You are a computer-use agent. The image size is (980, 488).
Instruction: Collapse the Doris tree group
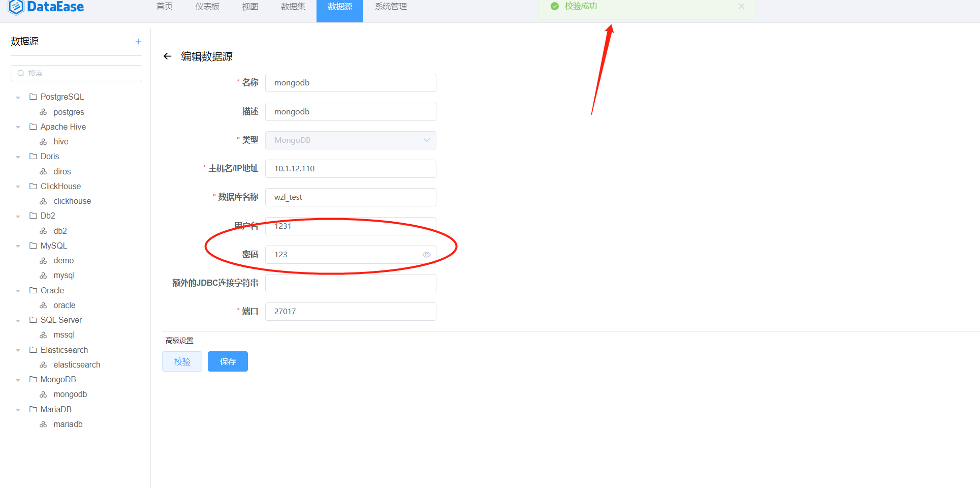click(x=18, y=157)
